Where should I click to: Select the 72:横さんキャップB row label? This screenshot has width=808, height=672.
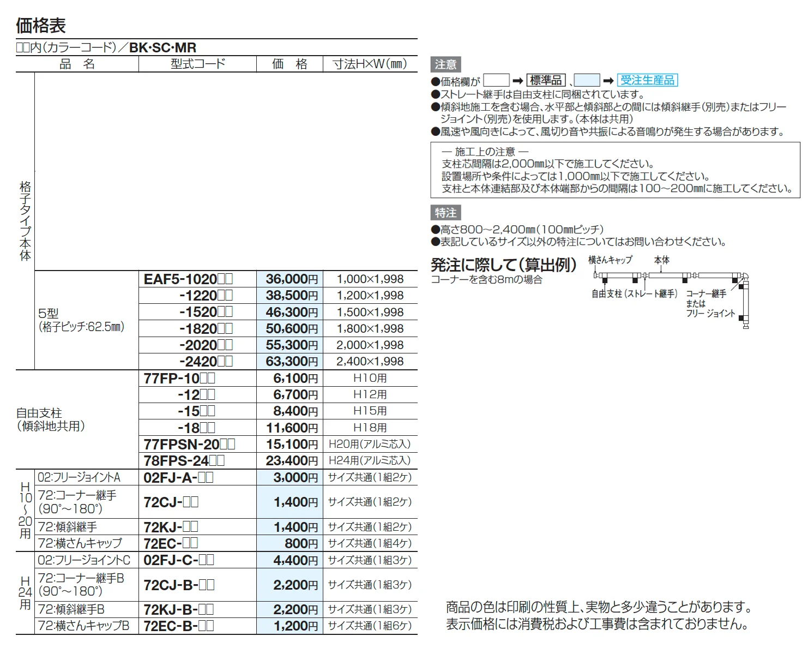tap(83, 626)
